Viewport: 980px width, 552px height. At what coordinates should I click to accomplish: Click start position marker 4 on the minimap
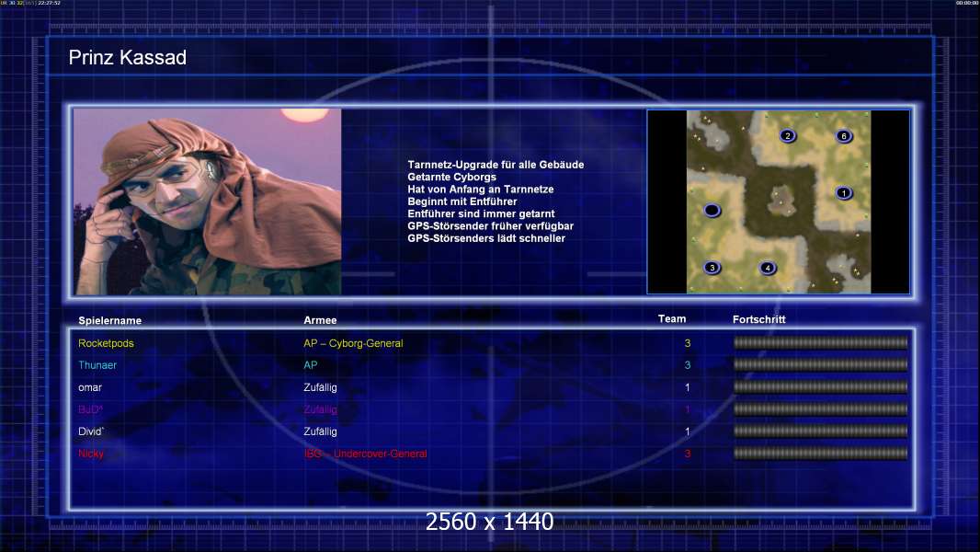pyautogui.click(x=768, y=268)
